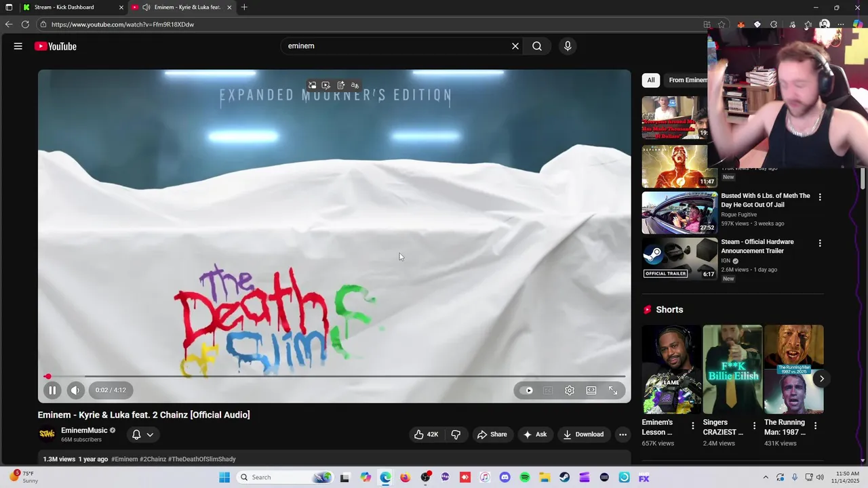Viewport: 868px width, 488px height.
Task: Submit search with the magnifier button
Action: click(537, 46)
